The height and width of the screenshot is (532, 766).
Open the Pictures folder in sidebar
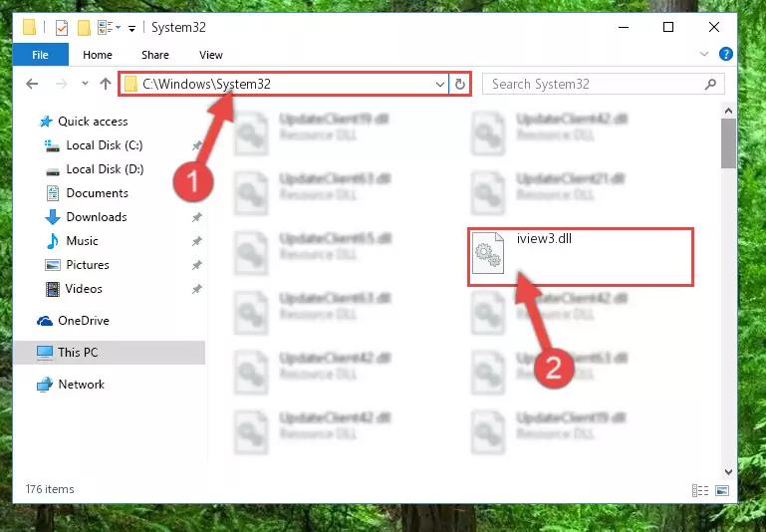tap(88, 265)
